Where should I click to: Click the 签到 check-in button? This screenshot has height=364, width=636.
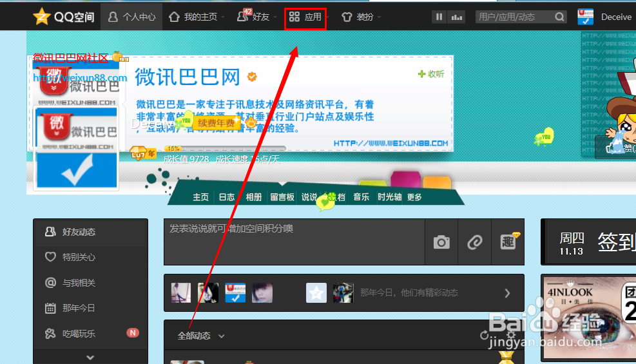pyautogui.click(x=617, y=242)
